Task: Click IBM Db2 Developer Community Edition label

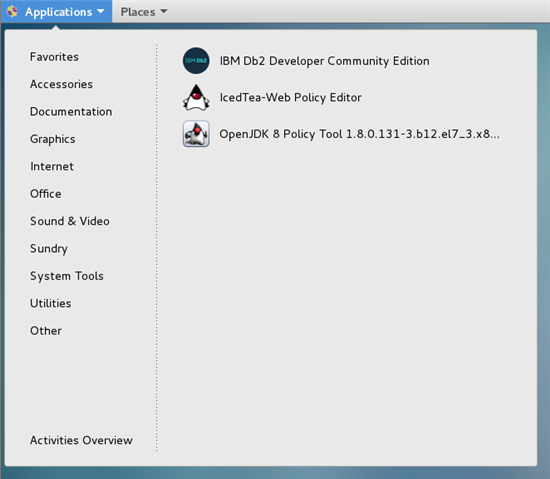Action: point(324,61)
